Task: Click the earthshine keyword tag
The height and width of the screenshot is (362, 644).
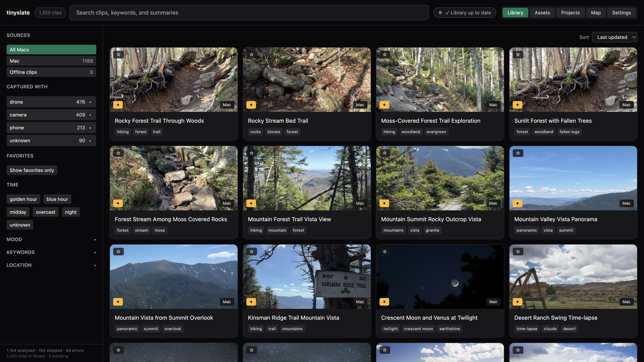Action: point(450,329)
